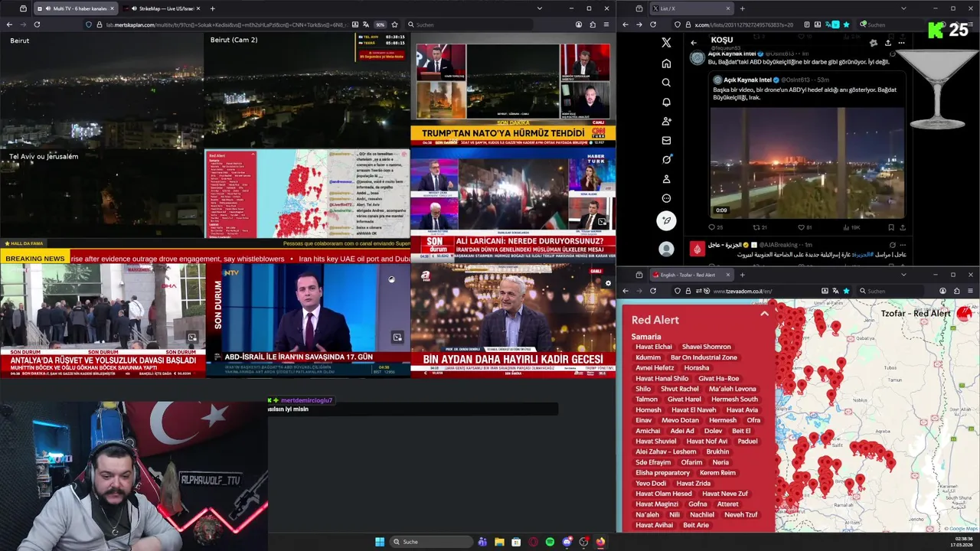Open the KOŞU list more options
The width and height of the screenshot is (980, 551).
901,43
